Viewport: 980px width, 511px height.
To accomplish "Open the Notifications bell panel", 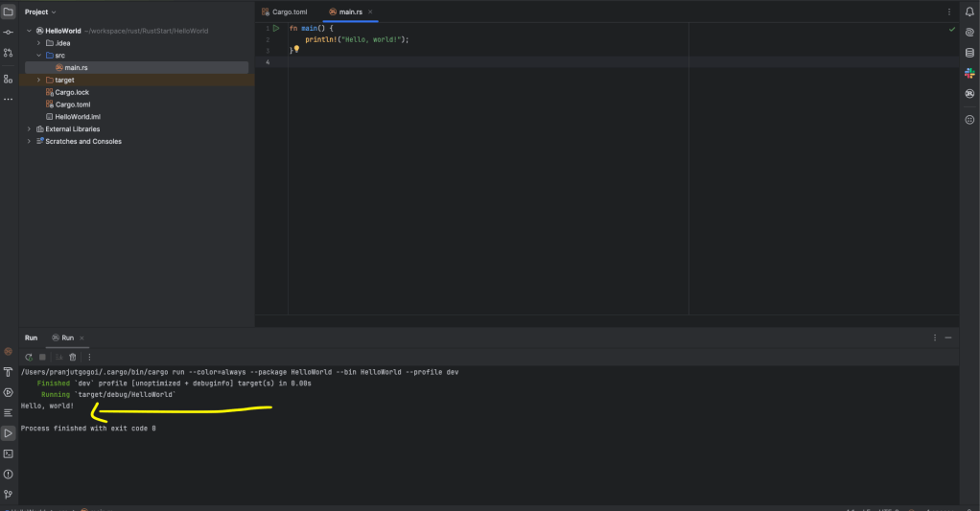I will tap(969, 12).
